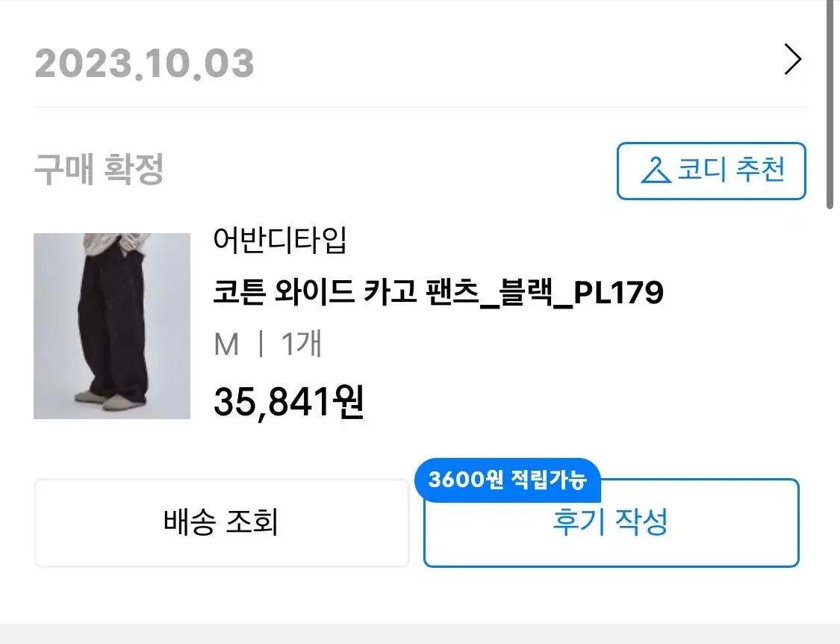Open product title 코튼 와이드 카고 팬츠_블랙_PL179

click(438, 292)
